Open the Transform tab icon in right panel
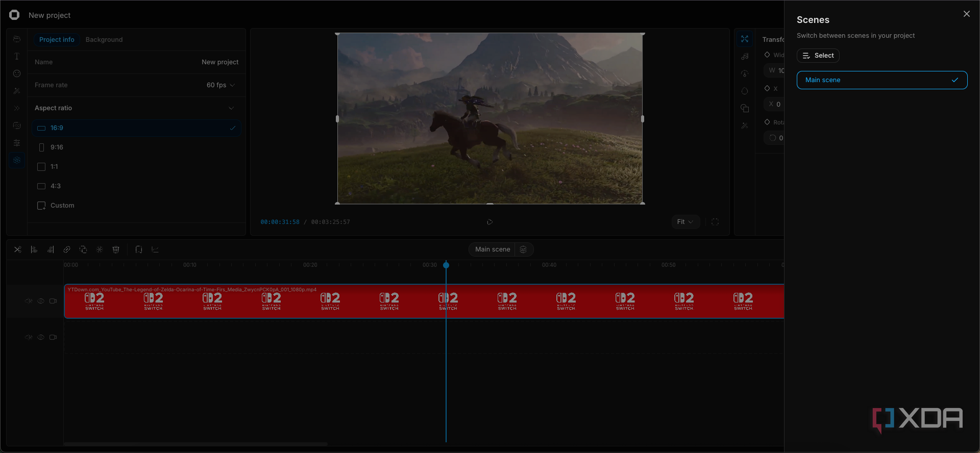 745,39
